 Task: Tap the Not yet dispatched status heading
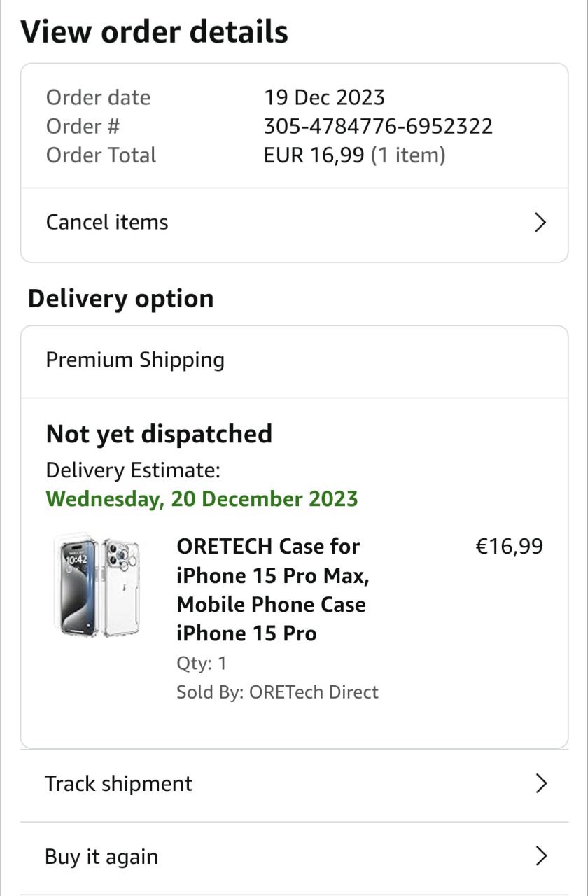pyautogui.click(x=159, y=434)
